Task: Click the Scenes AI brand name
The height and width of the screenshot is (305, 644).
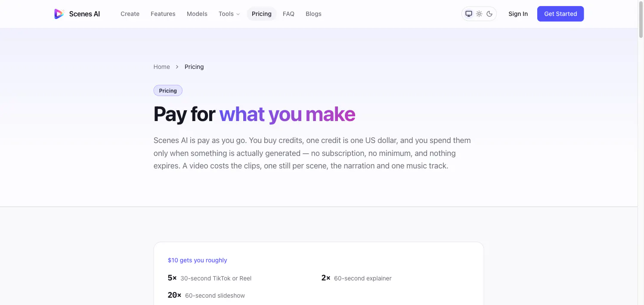Action: 84,14
